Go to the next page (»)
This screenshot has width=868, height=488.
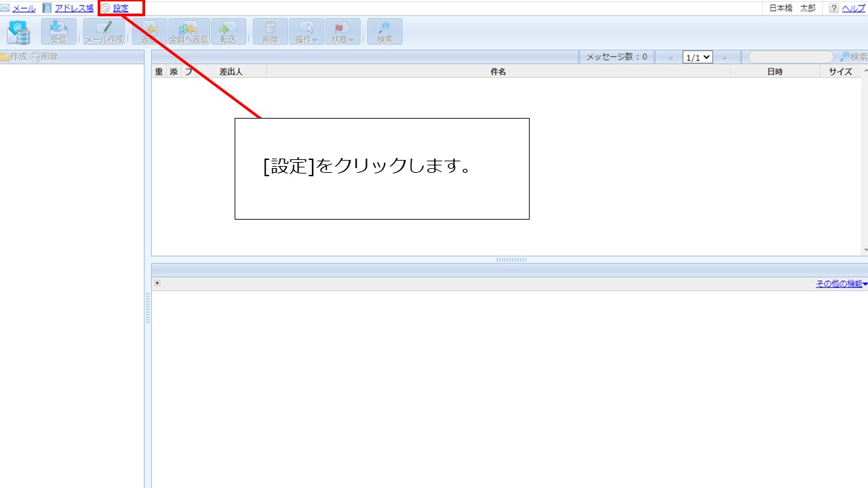(724, 58)
